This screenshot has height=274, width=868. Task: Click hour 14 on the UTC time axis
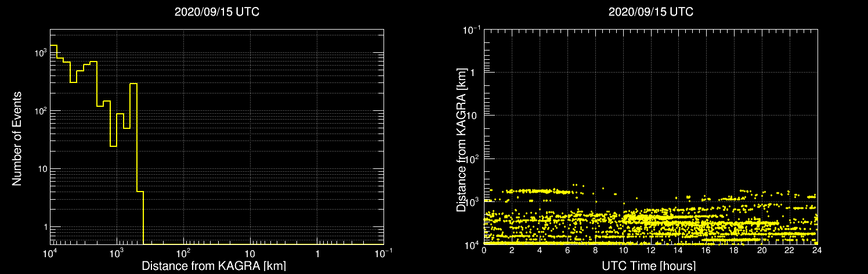click(678, 251)
